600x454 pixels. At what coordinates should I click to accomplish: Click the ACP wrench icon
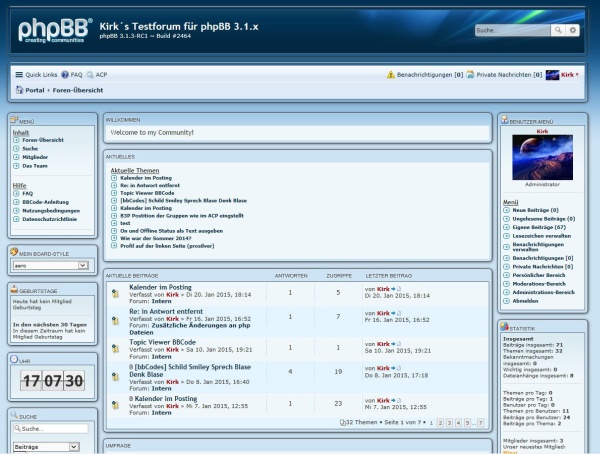(90, 75)
